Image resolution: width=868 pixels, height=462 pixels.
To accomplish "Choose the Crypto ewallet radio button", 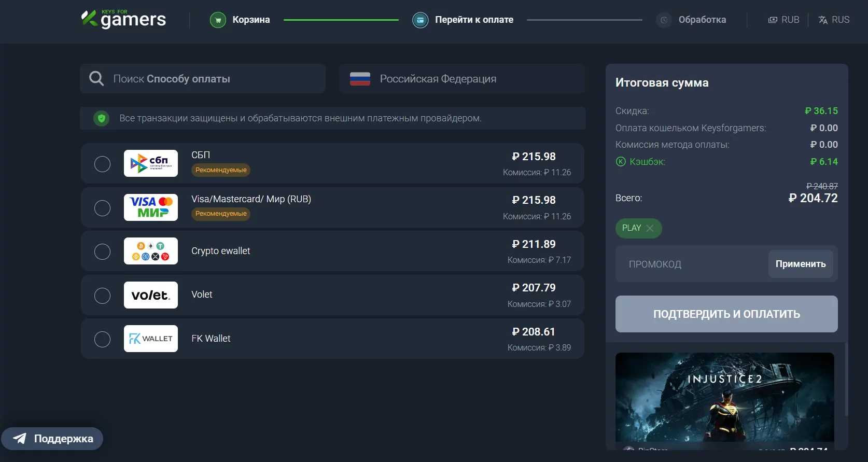I will click(102, 252).
